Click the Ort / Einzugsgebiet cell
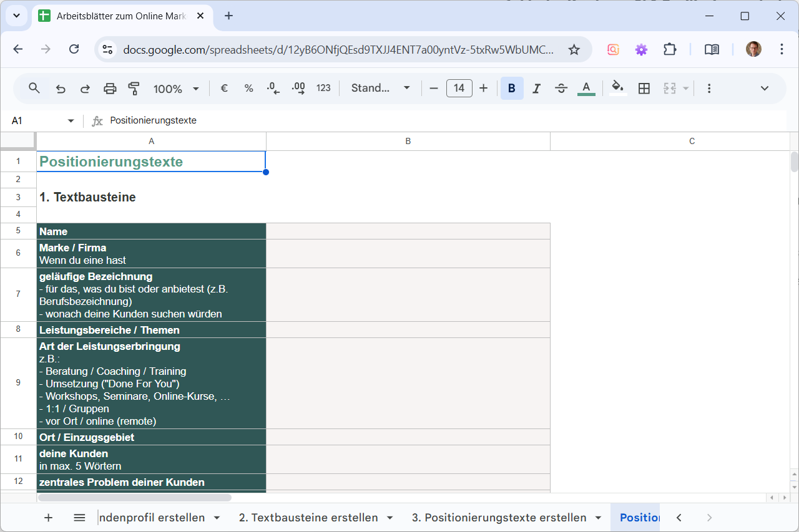The height and width of the screenshot is (532, 799). 152,437
